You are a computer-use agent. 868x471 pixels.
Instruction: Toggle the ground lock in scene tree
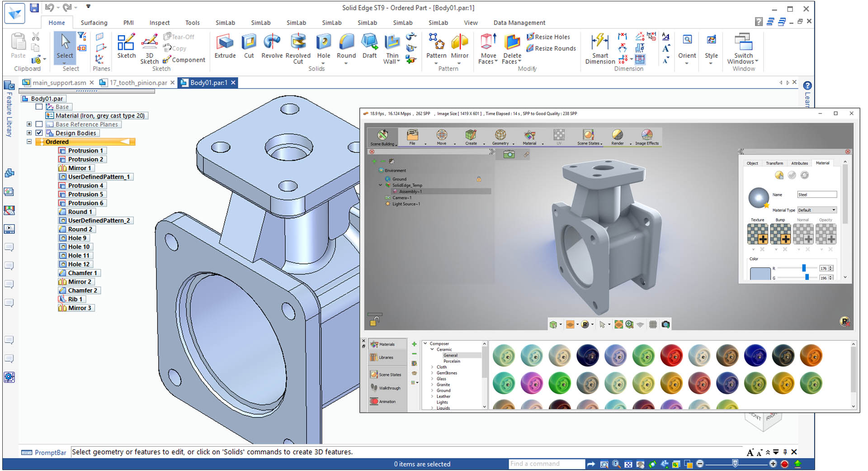[x=479, y=179]
